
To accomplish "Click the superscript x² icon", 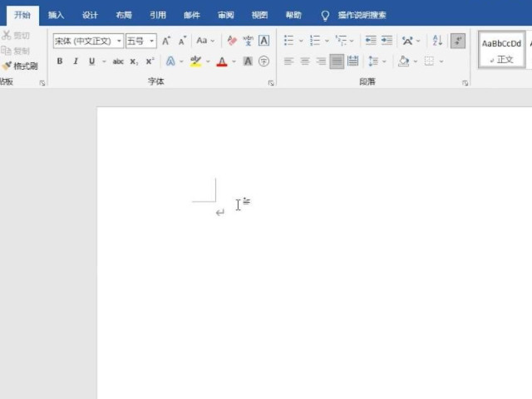I will (x=150, y=62).
